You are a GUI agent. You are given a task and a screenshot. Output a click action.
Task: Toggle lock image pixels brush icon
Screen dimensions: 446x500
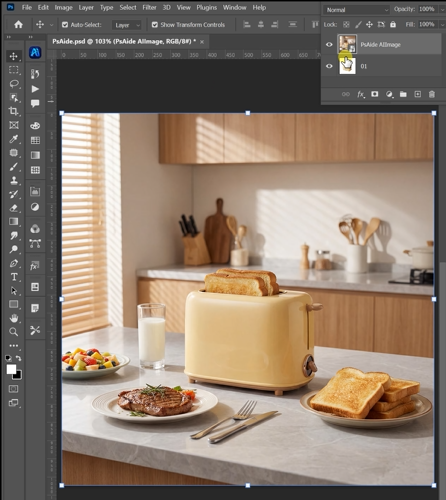pyautogui.click(x=358, y=24)
